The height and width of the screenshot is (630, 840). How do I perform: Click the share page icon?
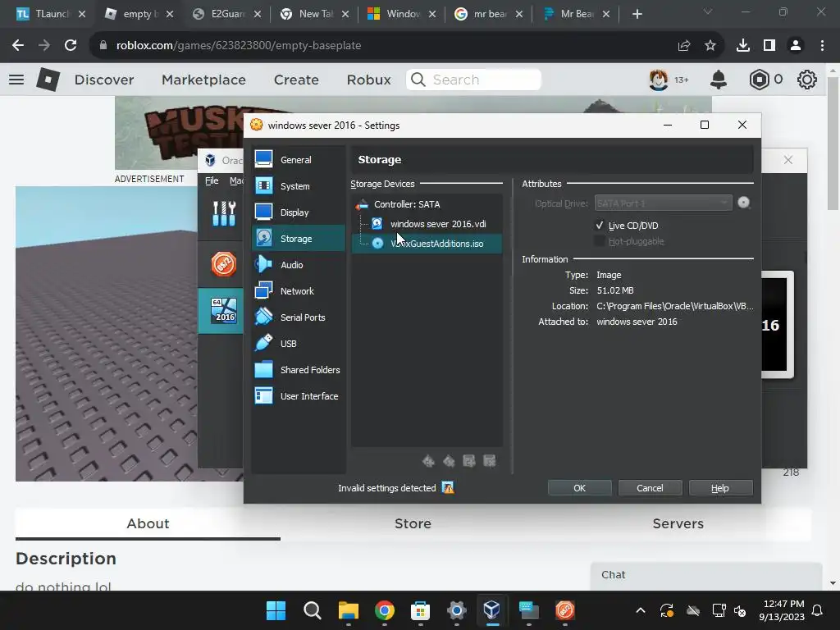click(683, 46)
